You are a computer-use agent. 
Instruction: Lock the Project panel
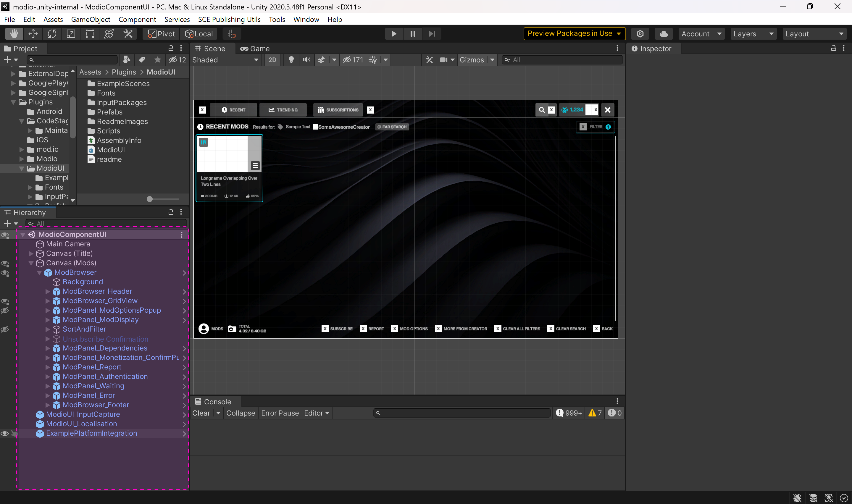(x=171, y=48)
